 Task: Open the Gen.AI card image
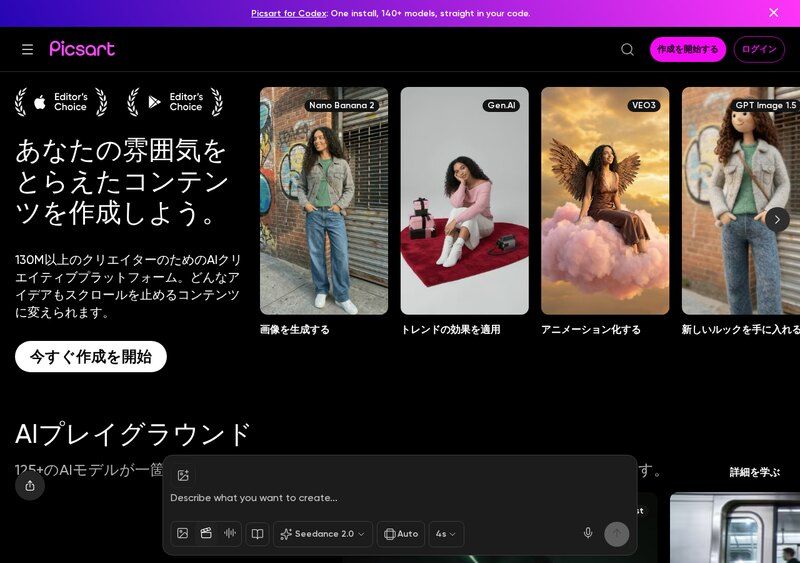(x=464, y=201)
